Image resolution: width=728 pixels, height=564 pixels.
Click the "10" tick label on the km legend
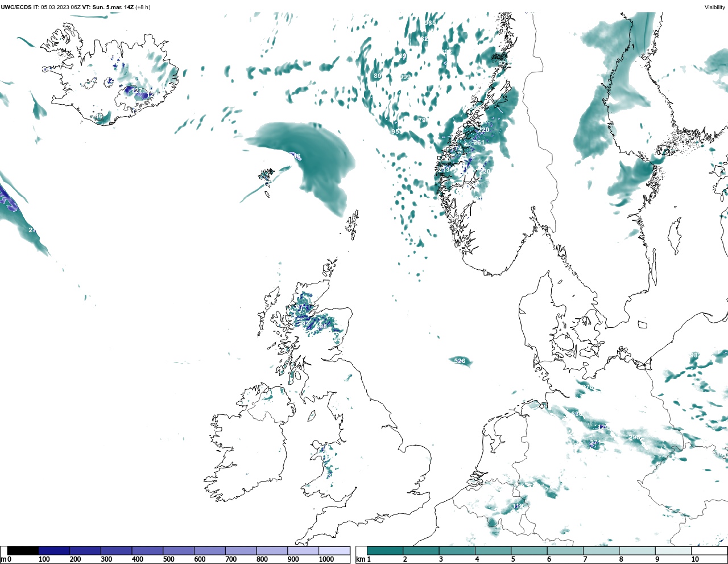pyautogui.click(x=695, y=559)
